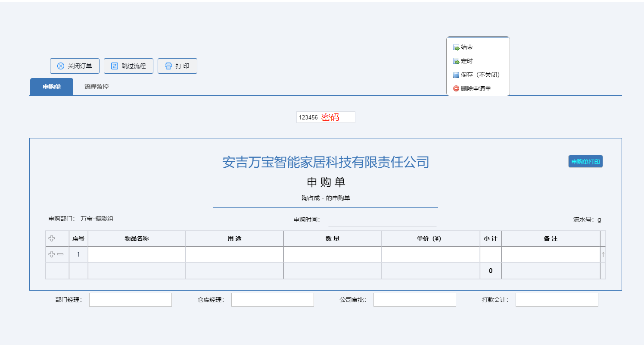Choose 定时 in the popup menu
Image resolution: width=644 pixels, height=345 pixels.
tap(467, 61)
